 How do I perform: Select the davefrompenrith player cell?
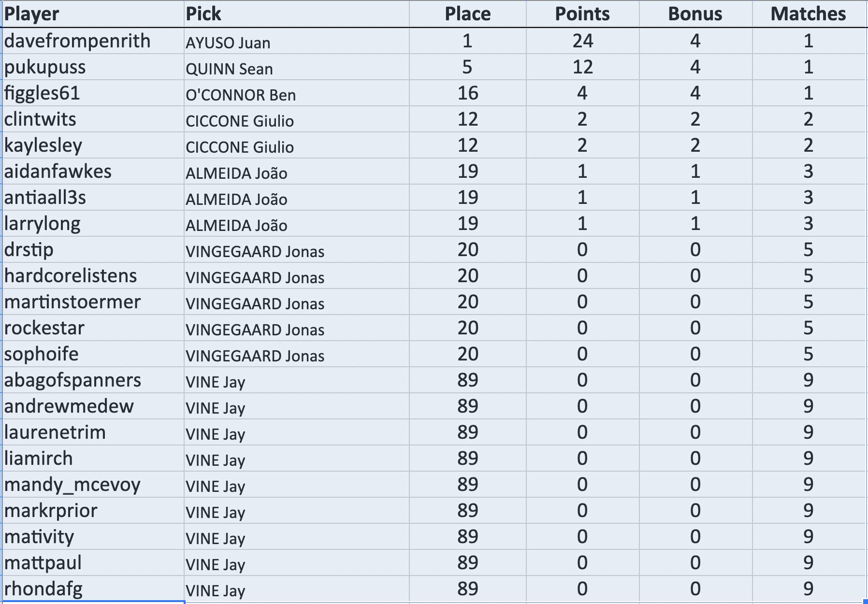tap(77, 41)
